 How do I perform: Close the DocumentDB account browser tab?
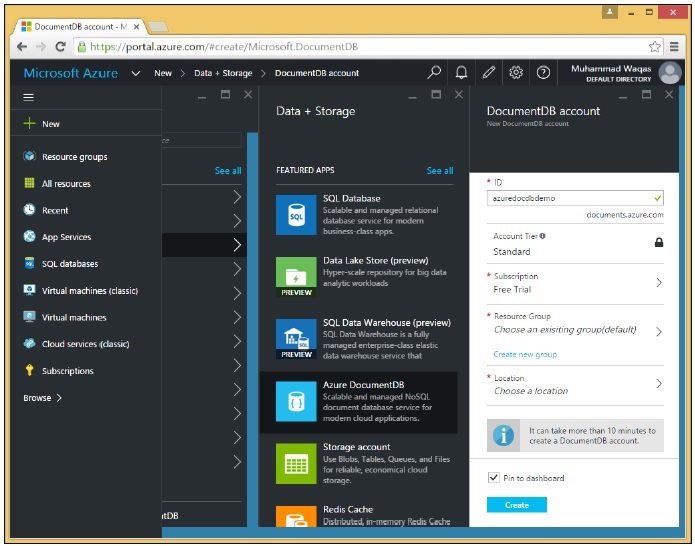pyautogui.click(x=137, y=27)
